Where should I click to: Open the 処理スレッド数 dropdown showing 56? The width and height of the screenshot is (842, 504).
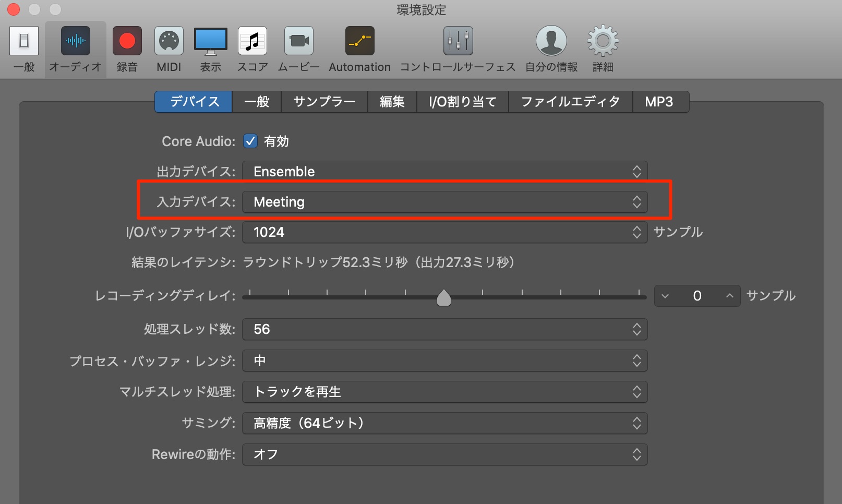click(x=445, y=329)
